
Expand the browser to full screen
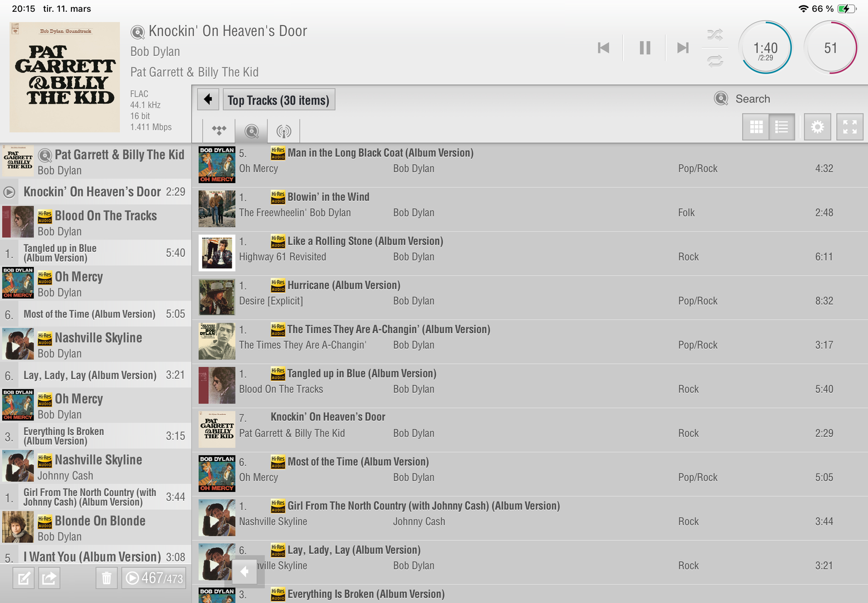(x=850, y=127)
